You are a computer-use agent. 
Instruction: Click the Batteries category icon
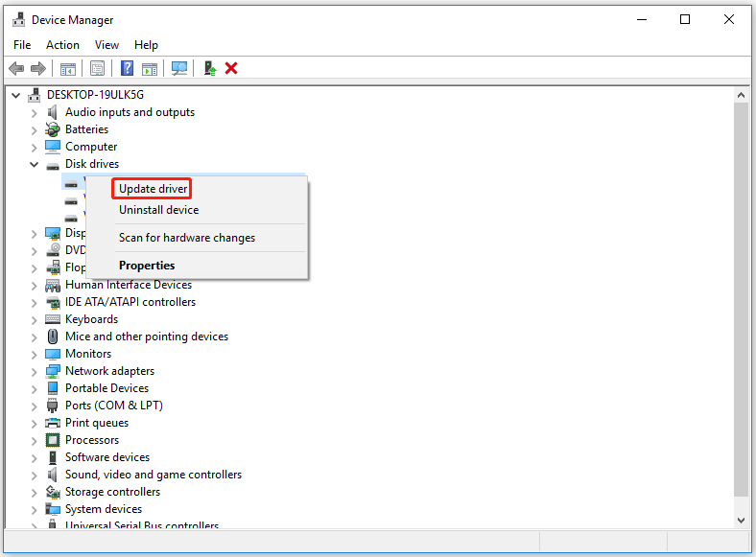[52, 129]
